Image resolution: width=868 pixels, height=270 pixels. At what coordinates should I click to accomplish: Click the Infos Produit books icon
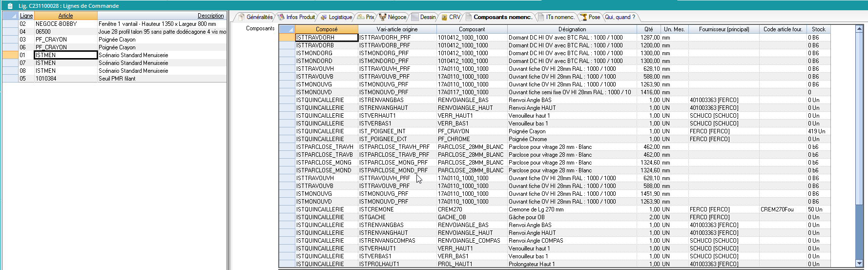click(281, 17)
